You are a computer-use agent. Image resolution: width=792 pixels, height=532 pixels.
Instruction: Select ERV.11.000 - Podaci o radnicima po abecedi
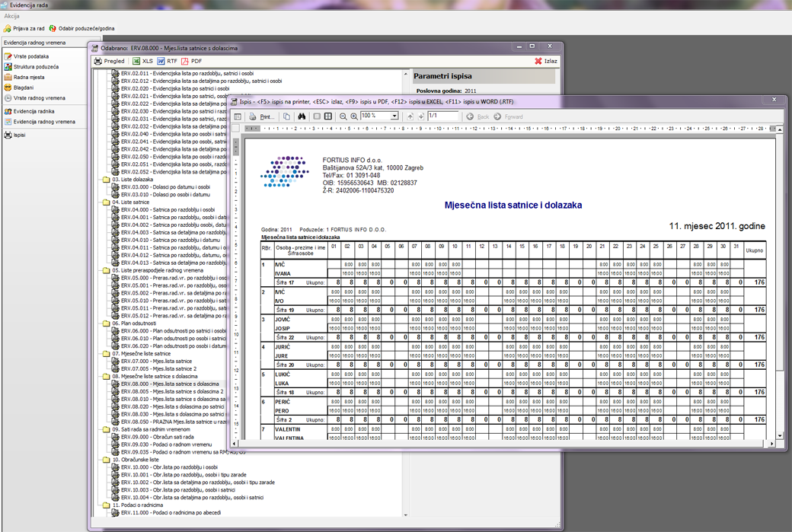pyautogui.click(x=171, y=512)
